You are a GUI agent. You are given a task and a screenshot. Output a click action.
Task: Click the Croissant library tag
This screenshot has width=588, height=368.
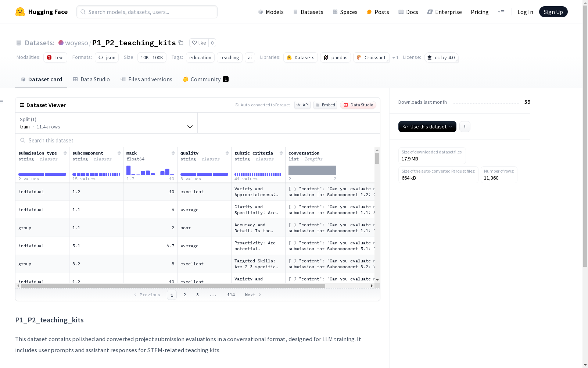[x=371, y=57]
